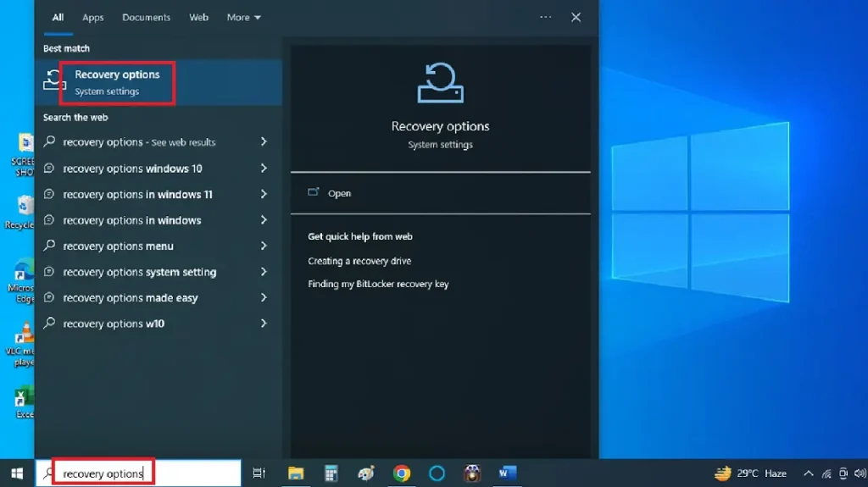The width and height of the screenshot is (868, 487).
Task: Click the recovery icon beside best match
Action: click(54, 82)
